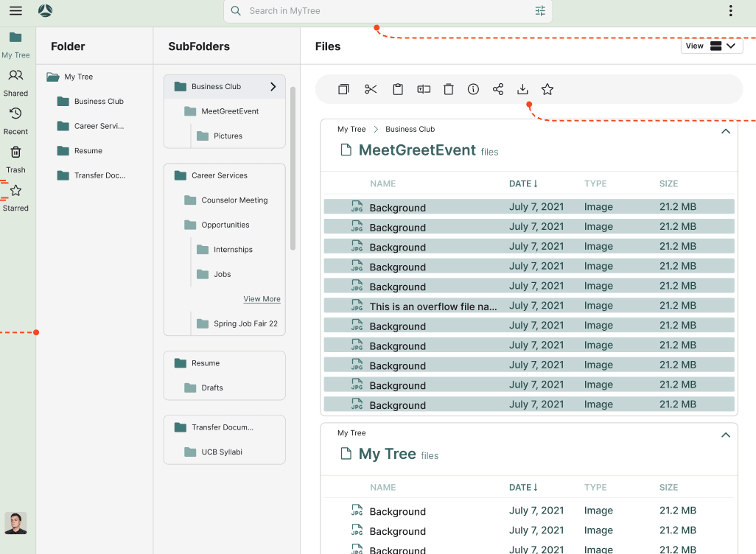This screenshot has height=554, width=756.
Task: Select My Tree root folder
Action: click(x=69, y=77)
